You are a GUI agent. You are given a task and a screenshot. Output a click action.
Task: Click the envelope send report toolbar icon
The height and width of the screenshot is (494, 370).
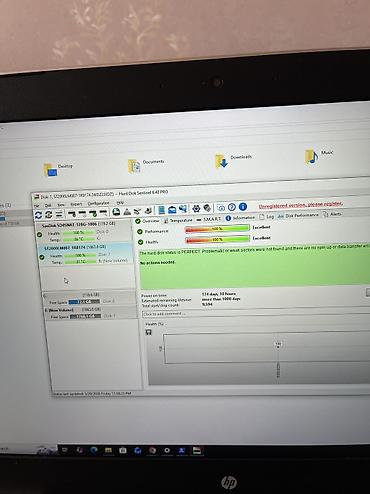pyautogui.click(x=172, y=210)
